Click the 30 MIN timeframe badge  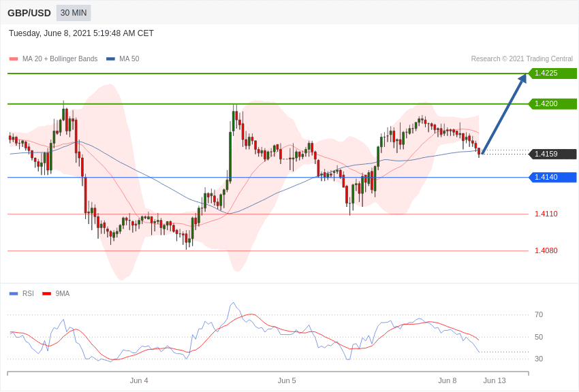click(74, 13)
